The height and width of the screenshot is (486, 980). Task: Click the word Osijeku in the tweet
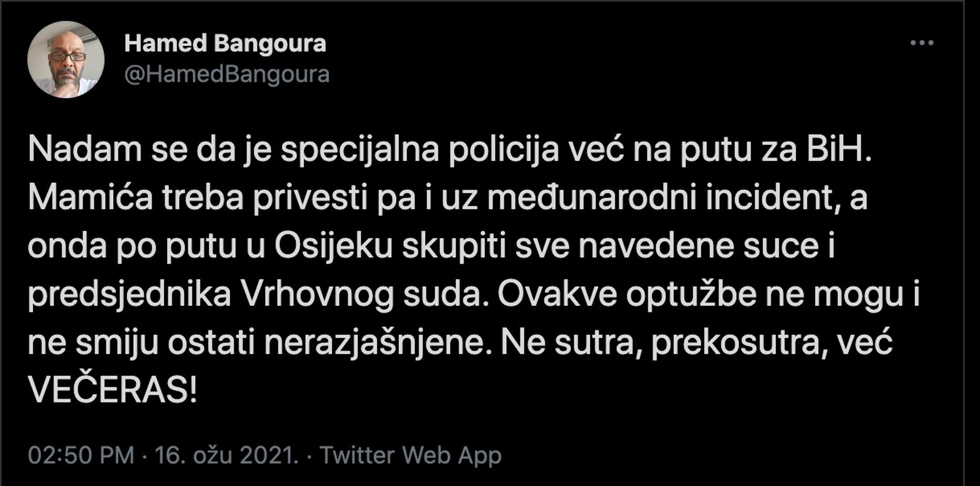pyautogui.click(x=333, y=247)
